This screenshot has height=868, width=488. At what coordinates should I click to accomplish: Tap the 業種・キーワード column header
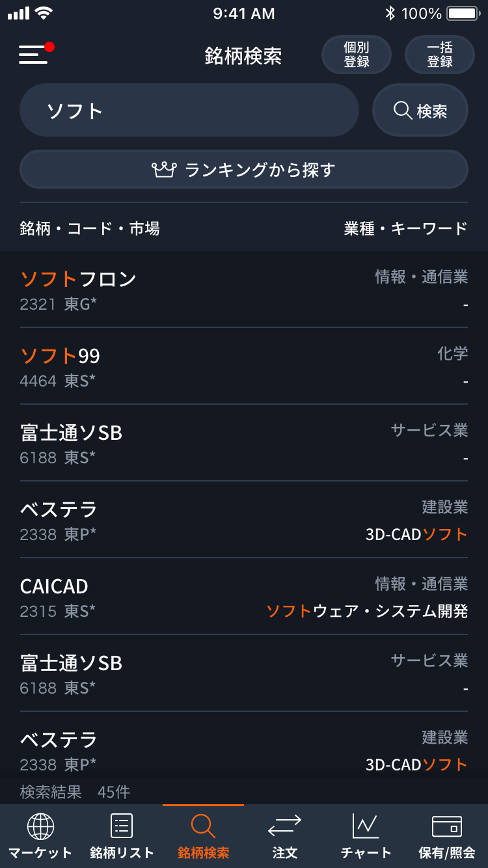(x=406, y=228)
